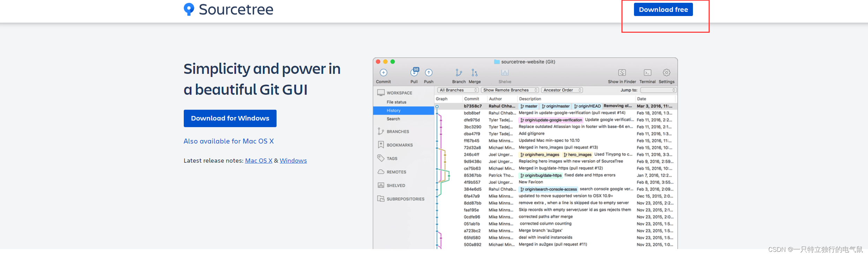Click the Date column header
The width and height of the screenshot is (868, 256).
click(x=641, y=99)
